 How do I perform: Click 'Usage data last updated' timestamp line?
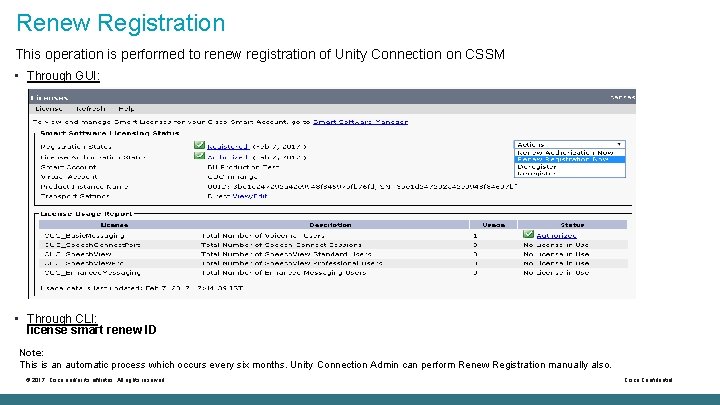tap(141, 288)
